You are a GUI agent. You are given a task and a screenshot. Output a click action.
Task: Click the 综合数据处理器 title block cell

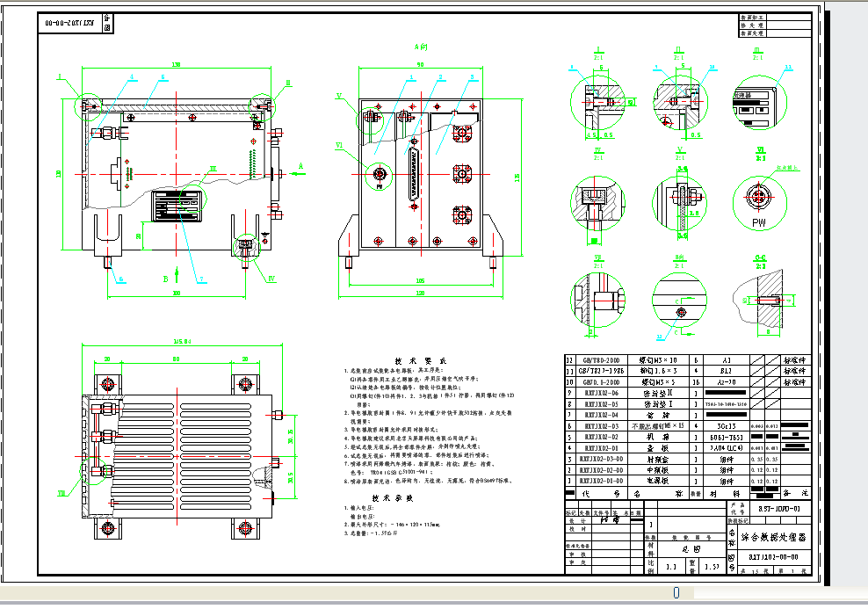coord(774,536)
